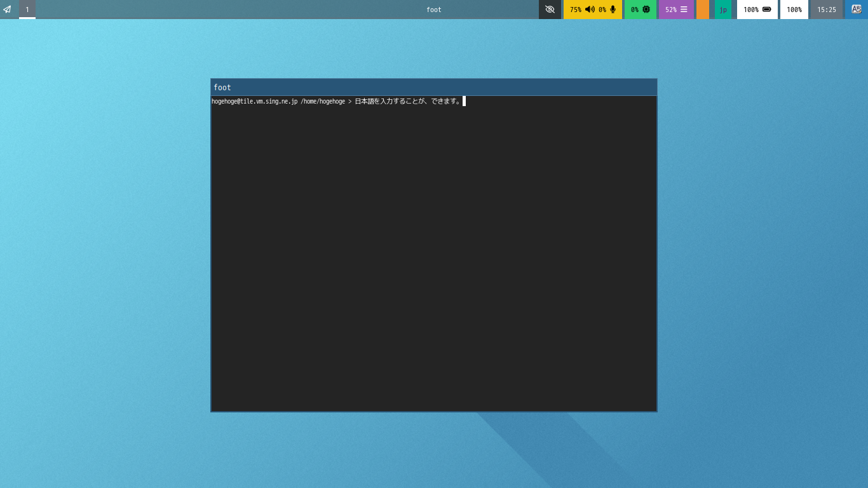
Task: Click the paper plane launcher icon
Action: 8,10
